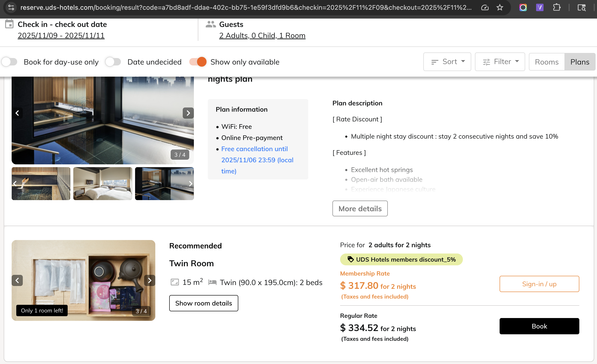Disable Show only available
Viewport: 597px width, 364px height.
click(x=198, y=62)
